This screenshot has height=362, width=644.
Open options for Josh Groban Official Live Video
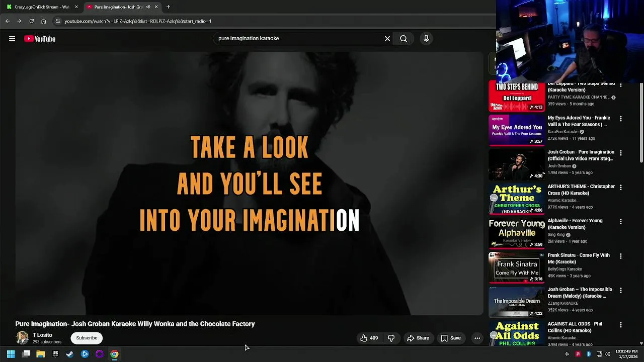tap(621, 153)
